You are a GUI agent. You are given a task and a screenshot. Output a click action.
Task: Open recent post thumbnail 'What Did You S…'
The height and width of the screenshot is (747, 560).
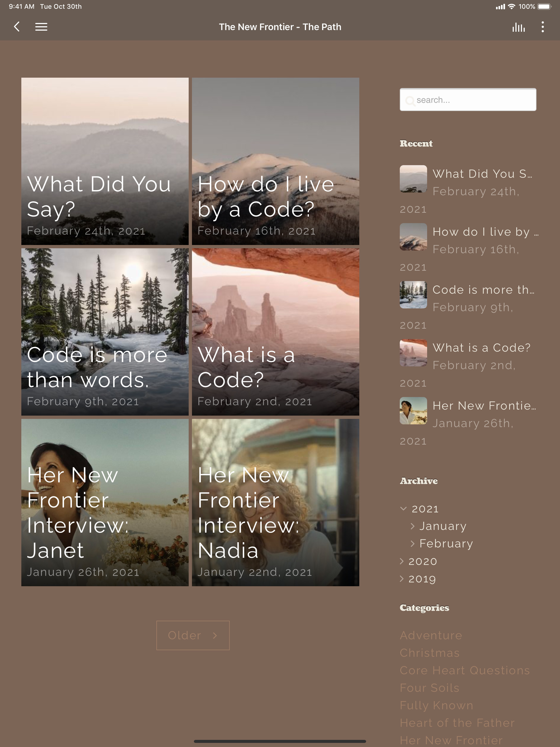(x=413, y=179)
